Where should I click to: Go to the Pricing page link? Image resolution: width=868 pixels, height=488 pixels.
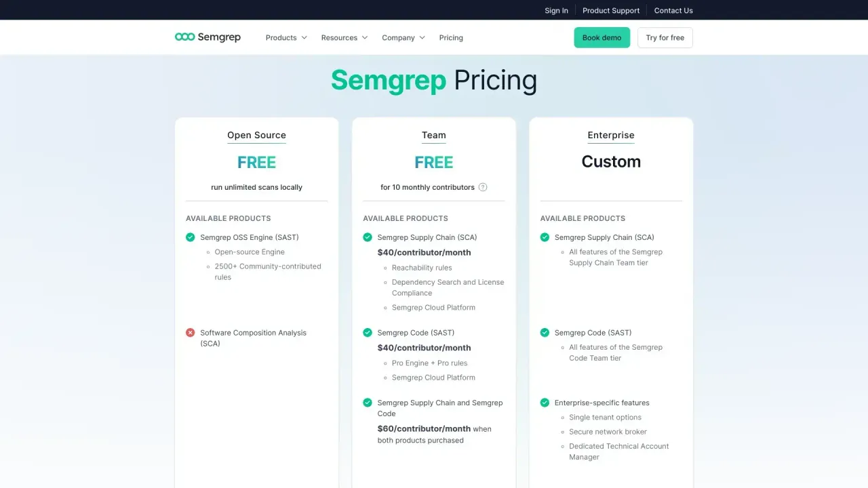tap(451, 38)
